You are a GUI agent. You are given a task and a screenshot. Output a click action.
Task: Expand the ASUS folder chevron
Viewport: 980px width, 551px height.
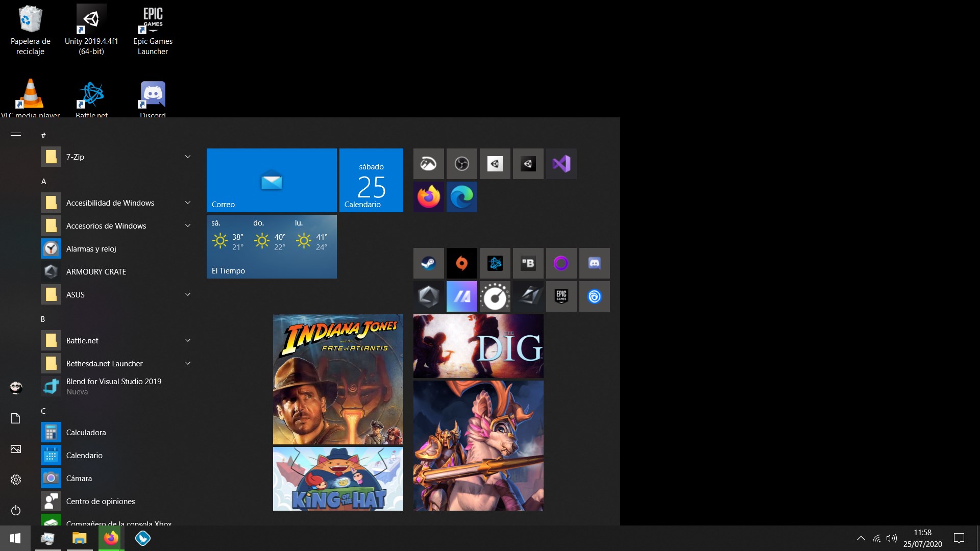click(x=187, y=294)
